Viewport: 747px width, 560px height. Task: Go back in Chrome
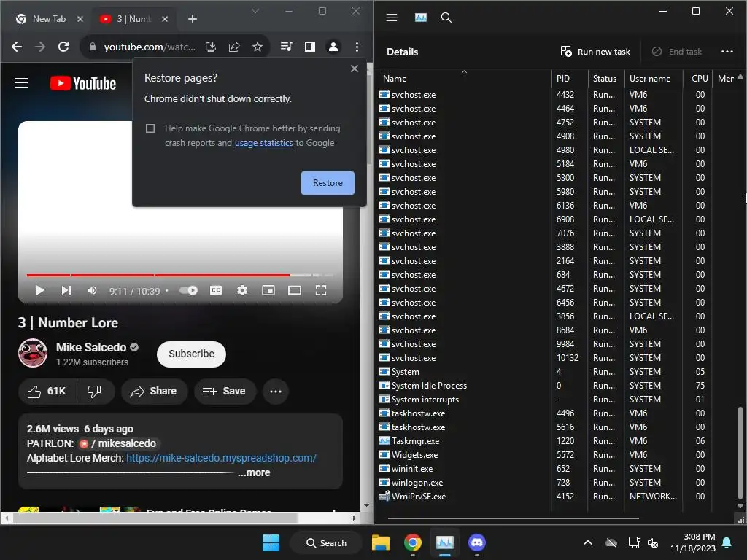coord(17,47)
